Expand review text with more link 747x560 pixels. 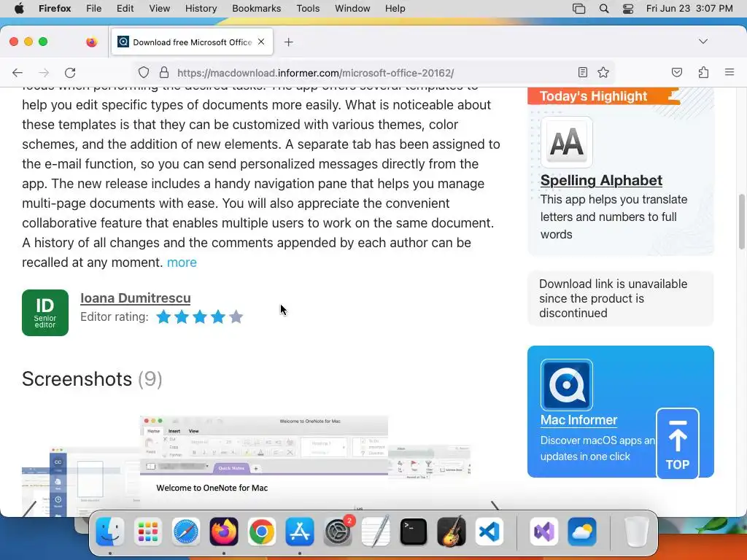(x=182, y=262)
